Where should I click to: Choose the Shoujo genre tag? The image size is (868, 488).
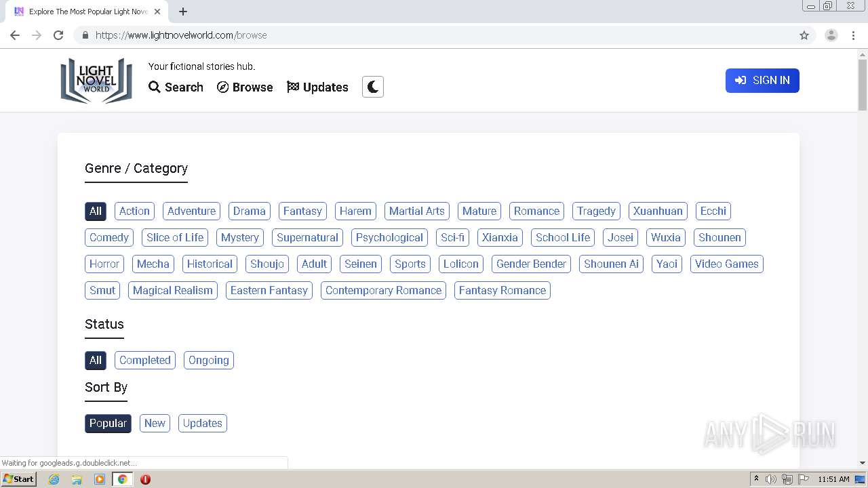pos(267,264)
